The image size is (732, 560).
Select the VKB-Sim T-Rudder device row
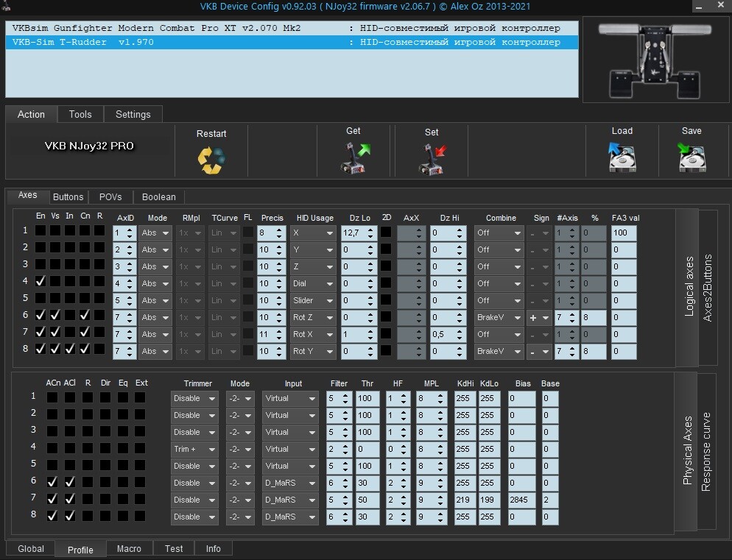pyautogui.click(x=292, y=42)
